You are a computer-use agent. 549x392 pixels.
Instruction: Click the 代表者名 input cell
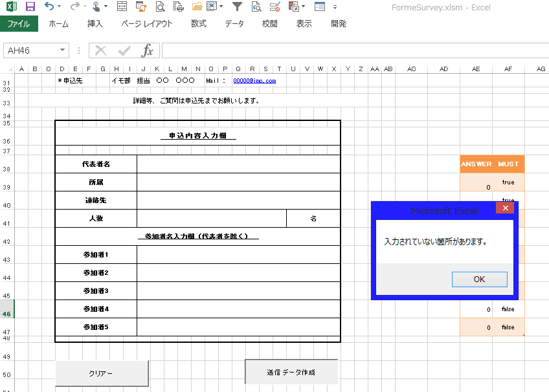click(x=238, y=164)
